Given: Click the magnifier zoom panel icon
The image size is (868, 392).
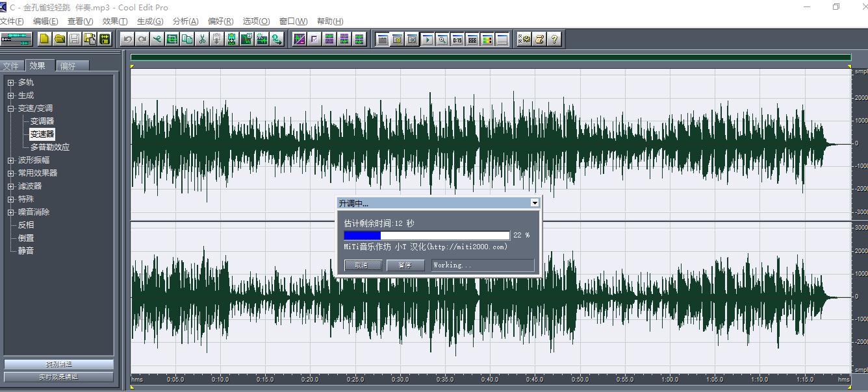Looking at the screenshot, I should point(442,39).
